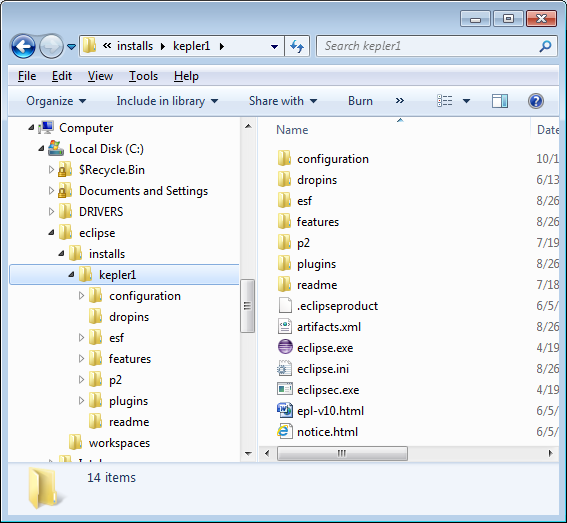This screenshot has height=523, width=567.
Task: Expand the features tree node
Action: 81,359
